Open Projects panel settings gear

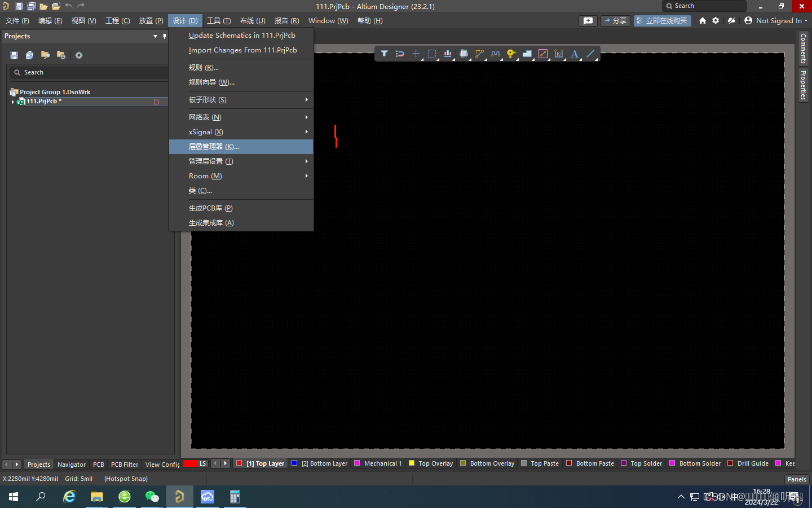click(x=79, y=55)
